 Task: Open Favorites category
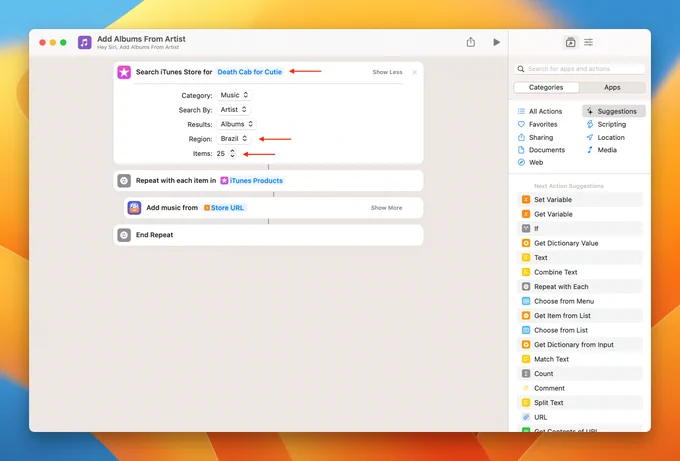(x=537, y=124)
